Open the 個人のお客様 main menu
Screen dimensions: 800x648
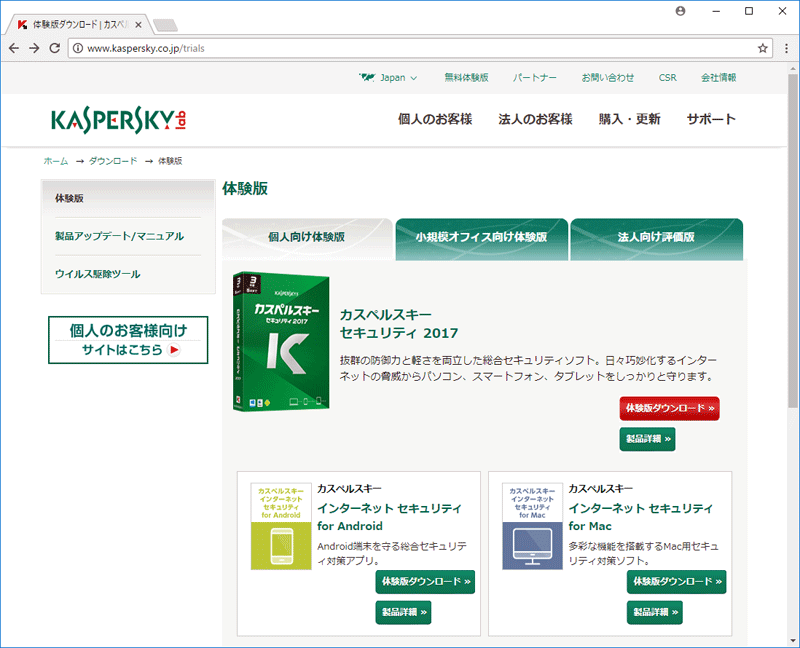pos(435,119)
